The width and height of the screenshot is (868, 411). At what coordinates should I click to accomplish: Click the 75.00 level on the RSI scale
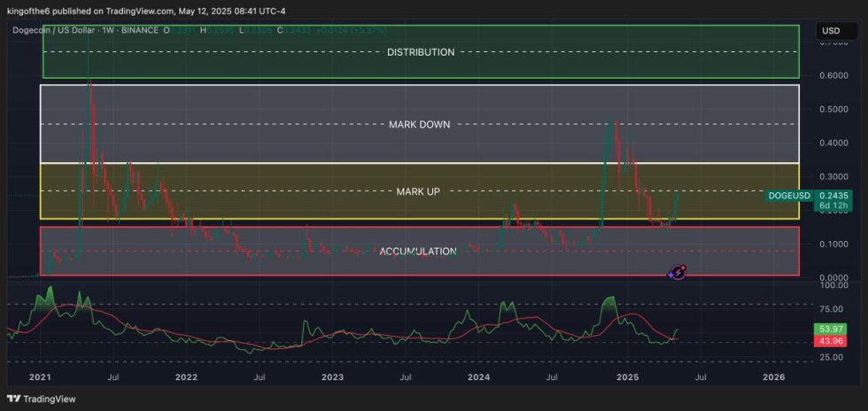click(x=830, y=310)
